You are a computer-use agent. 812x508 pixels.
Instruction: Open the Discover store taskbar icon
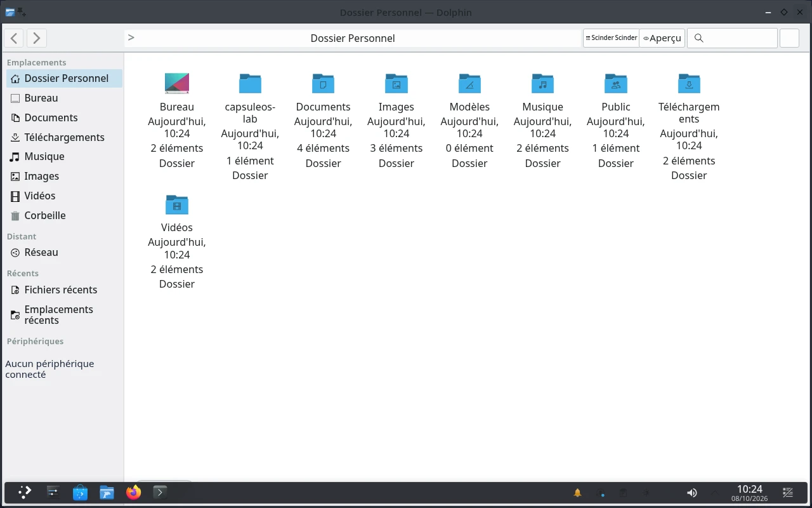pyautogui.click(x=80, y=492)
